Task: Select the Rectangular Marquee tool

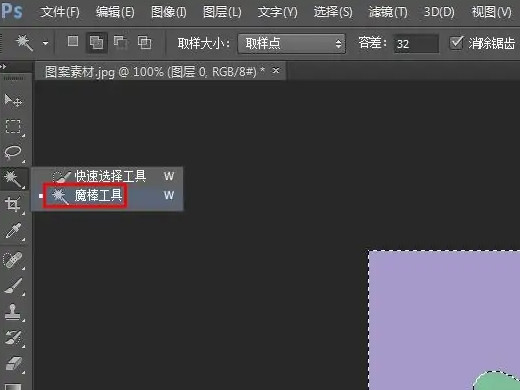Action: [x=13, y=127]
